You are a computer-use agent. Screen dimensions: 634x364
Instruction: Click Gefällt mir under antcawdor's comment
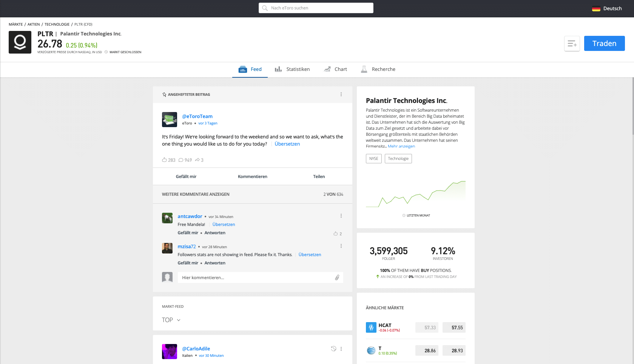coord(188,233)
